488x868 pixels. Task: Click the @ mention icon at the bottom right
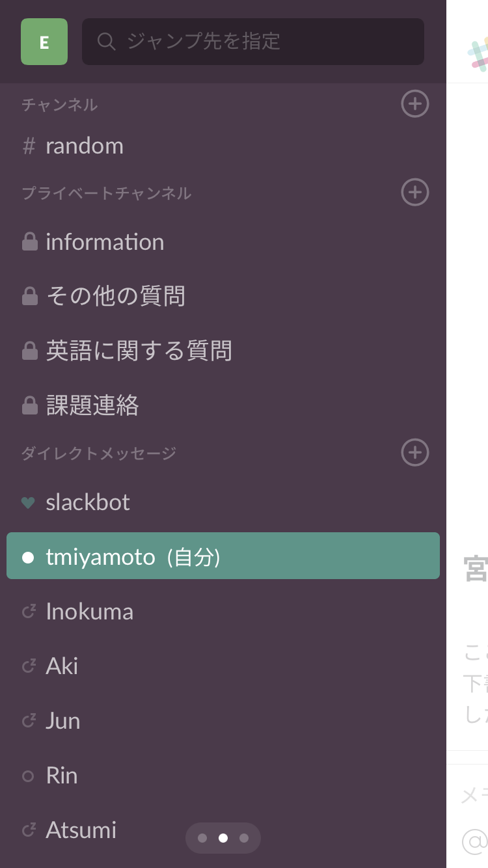click(475, 841)
